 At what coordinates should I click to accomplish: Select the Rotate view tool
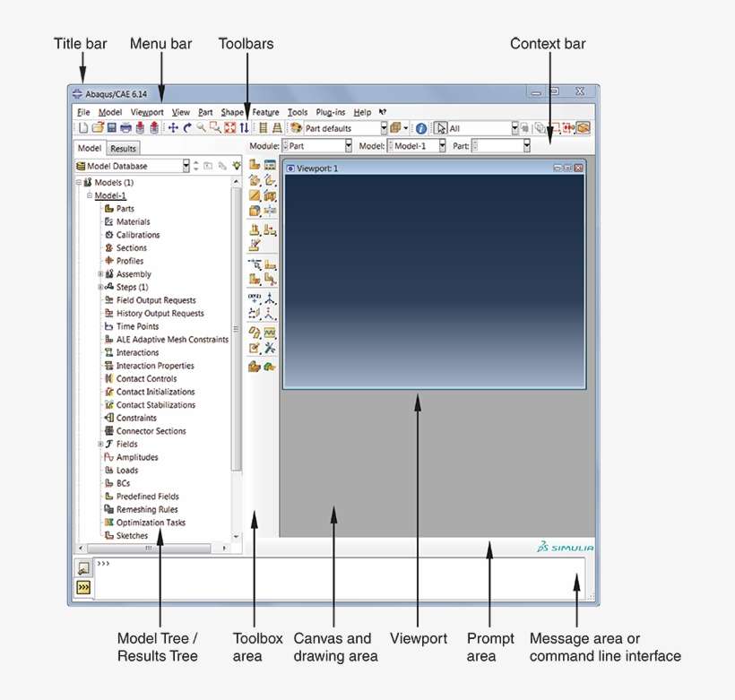point(188,127)
